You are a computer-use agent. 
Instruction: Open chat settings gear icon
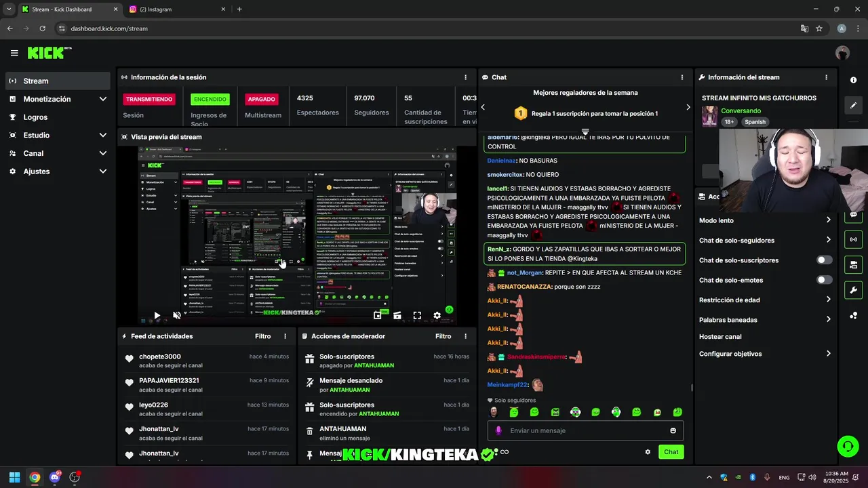tap(648, 452)
